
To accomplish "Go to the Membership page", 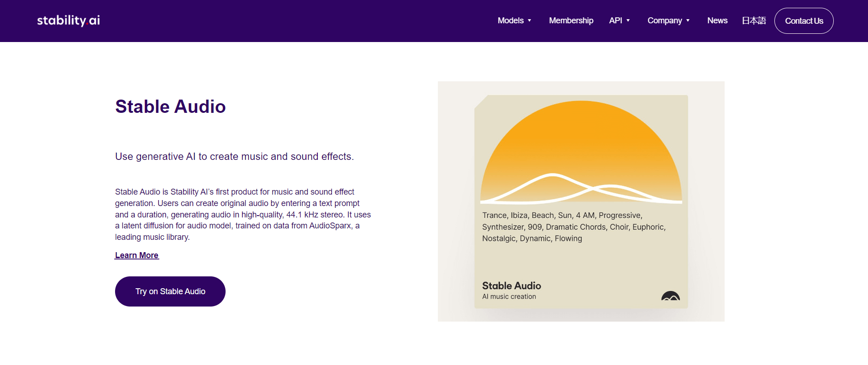I will click(x=571, y=21).
